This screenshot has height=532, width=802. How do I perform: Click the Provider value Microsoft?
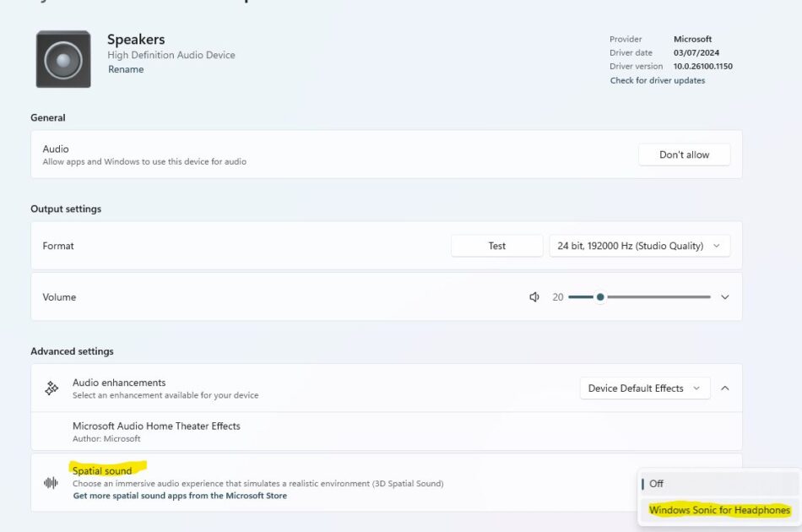pyautogui.click(x=692, y=39)
